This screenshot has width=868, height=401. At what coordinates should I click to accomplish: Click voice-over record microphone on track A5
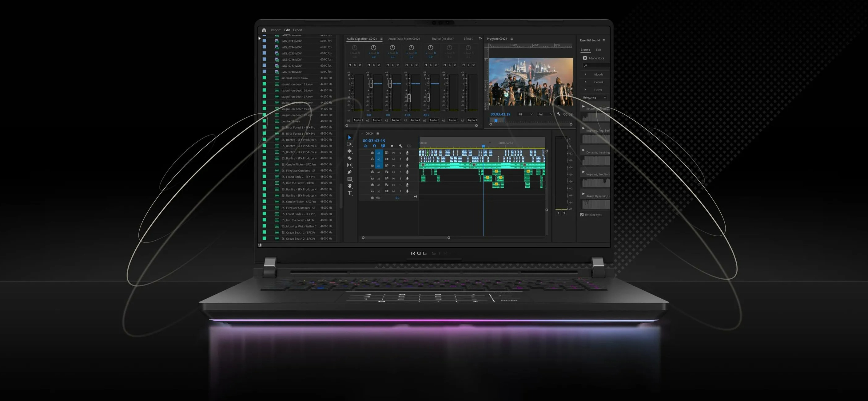(407, 179)
